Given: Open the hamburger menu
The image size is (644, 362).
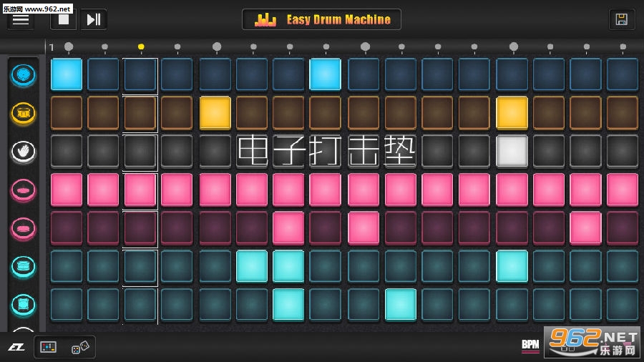Looking at the screenshot, I should (x=21, y=19).
